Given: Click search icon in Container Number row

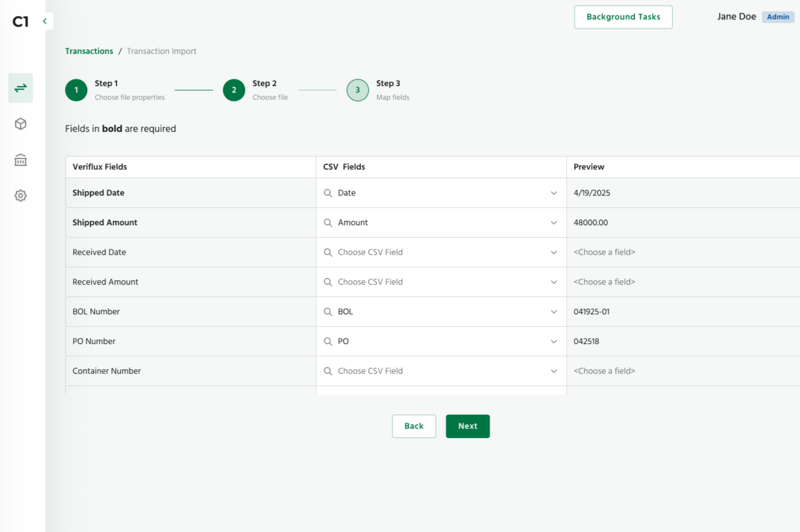Looking at the screenshot, I should (328, 371).
